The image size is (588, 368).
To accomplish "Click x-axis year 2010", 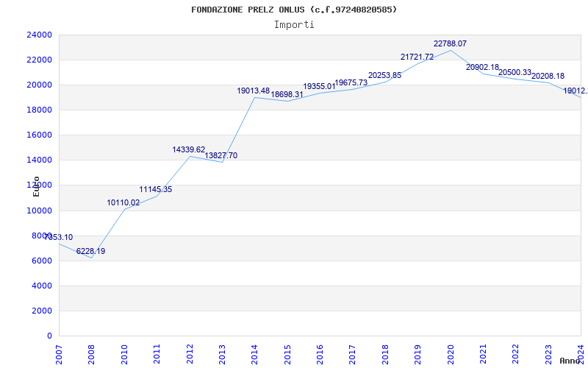I will pyautogui.click(x=124, y=354).
